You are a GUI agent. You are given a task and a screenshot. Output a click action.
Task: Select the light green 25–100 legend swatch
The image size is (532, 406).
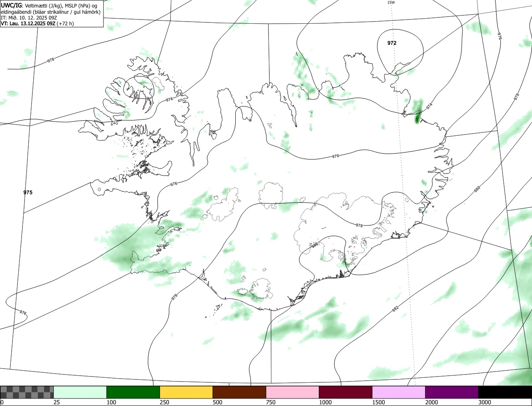point(80,392)
